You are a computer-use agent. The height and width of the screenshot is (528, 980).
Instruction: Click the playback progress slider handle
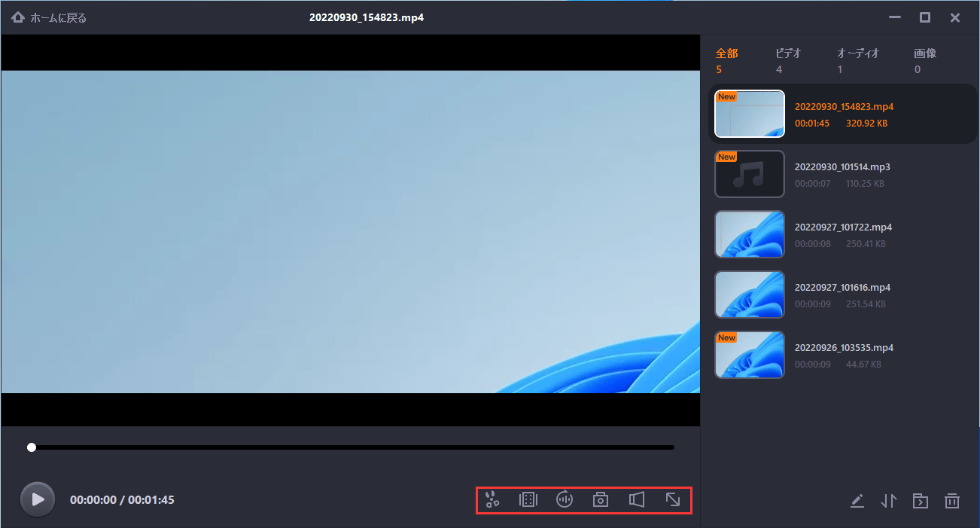tap(32, 447)
